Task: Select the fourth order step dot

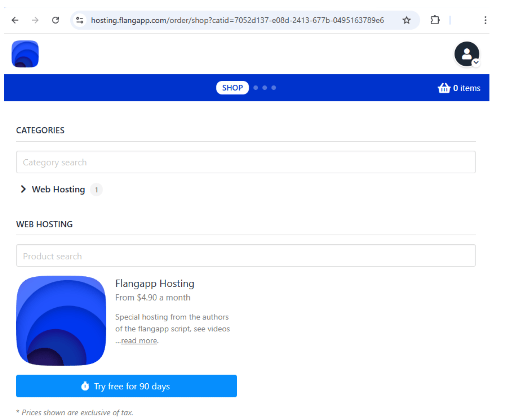Action: click(274, 88)
